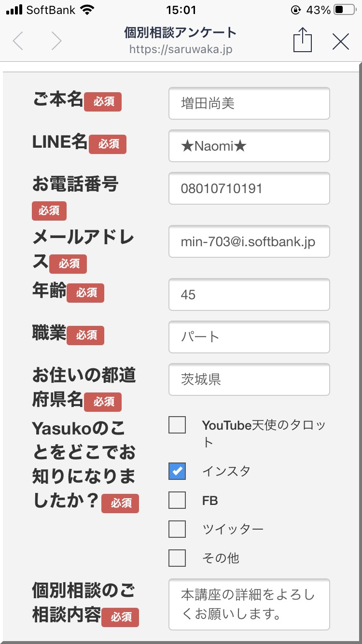The image size is (362, 644).
Task: Check the FB checkbox
Action: [177, 500]
